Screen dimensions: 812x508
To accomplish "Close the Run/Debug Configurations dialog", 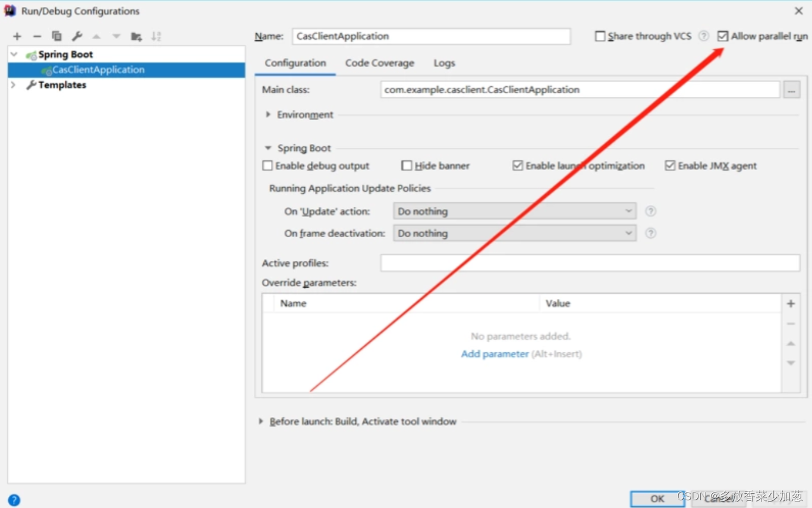I will [799, 11].
